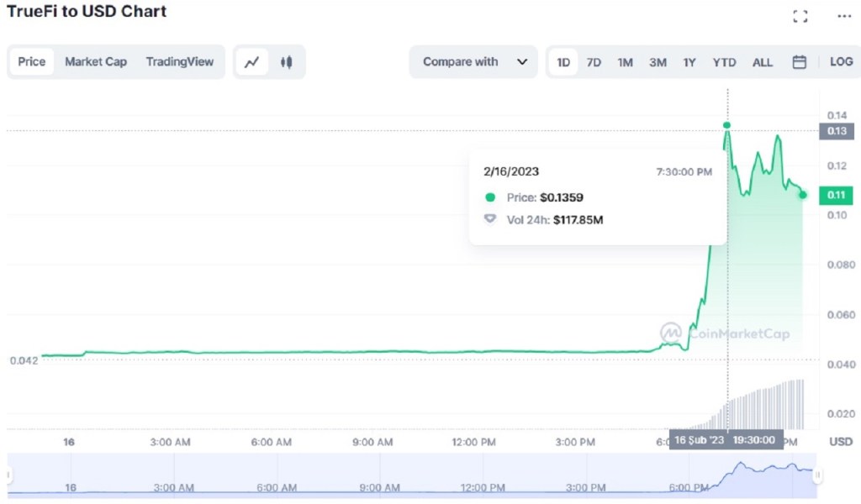This screenshot has height=504, width=861.
Task: Select 1D time range
Action: 563,62
